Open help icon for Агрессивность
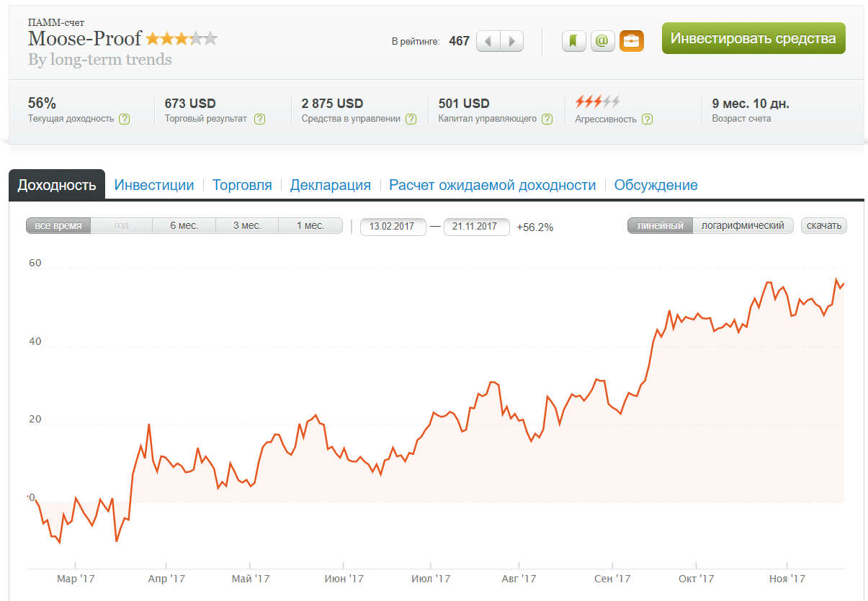Viewport: 868px width, 601px height. tap(647, 119)
